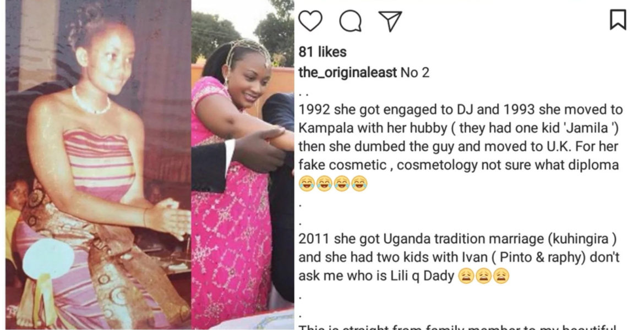Like the post with the heart icon

pos(310,20)
